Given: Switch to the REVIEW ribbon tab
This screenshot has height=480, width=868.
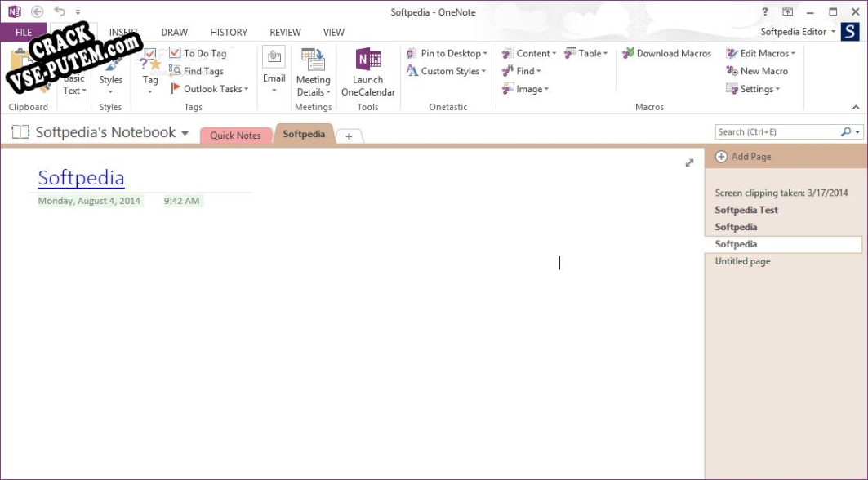Looking at the screenshot, I should click(x=285, y=32).
